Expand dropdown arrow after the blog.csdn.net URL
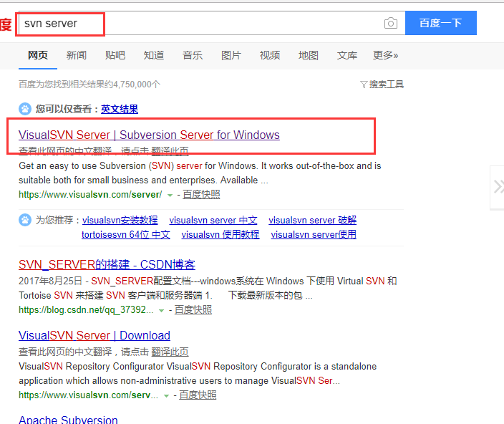The width and height of the screenshot is (504, 424). tap(161, 311)
